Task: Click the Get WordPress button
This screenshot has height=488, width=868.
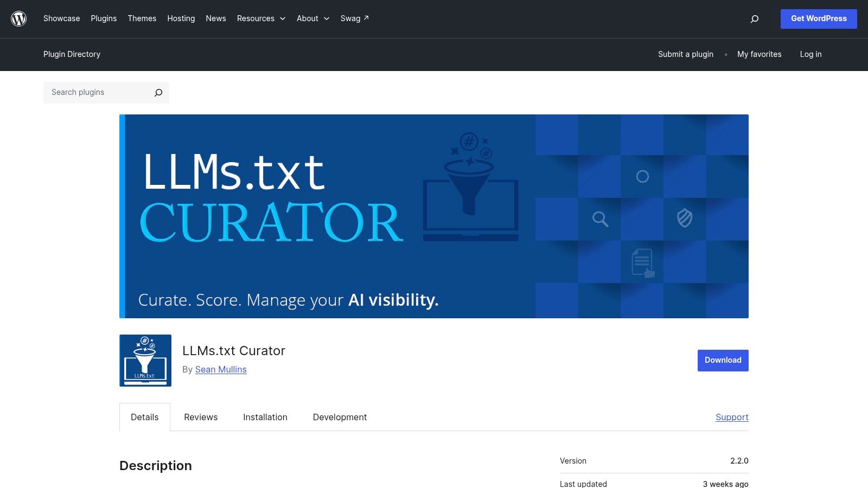Action: [819, 19]
